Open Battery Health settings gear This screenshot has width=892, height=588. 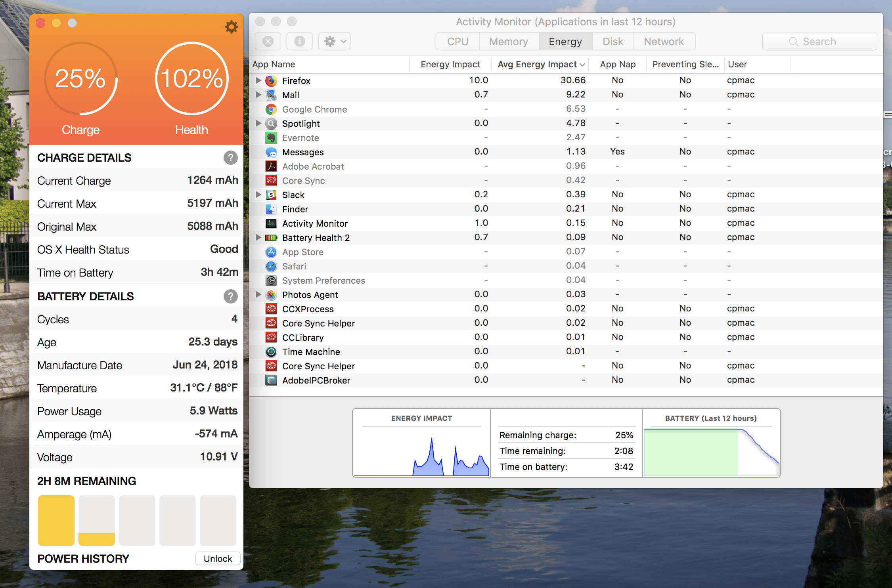point(232,27)
